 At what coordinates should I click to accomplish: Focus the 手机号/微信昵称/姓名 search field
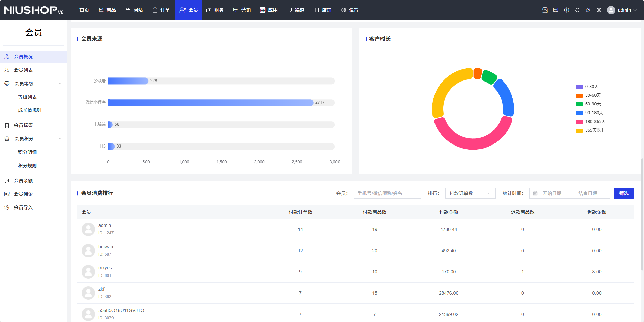click(387, 193)
